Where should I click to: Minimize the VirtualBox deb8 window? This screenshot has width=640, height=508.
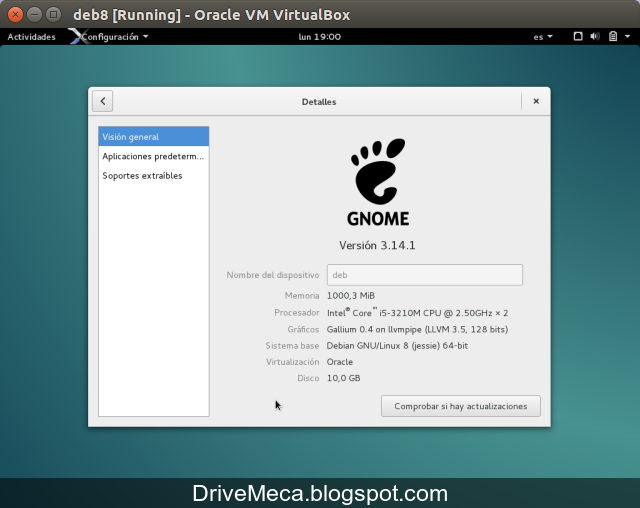pyautogui.click(x=34, y=15)
